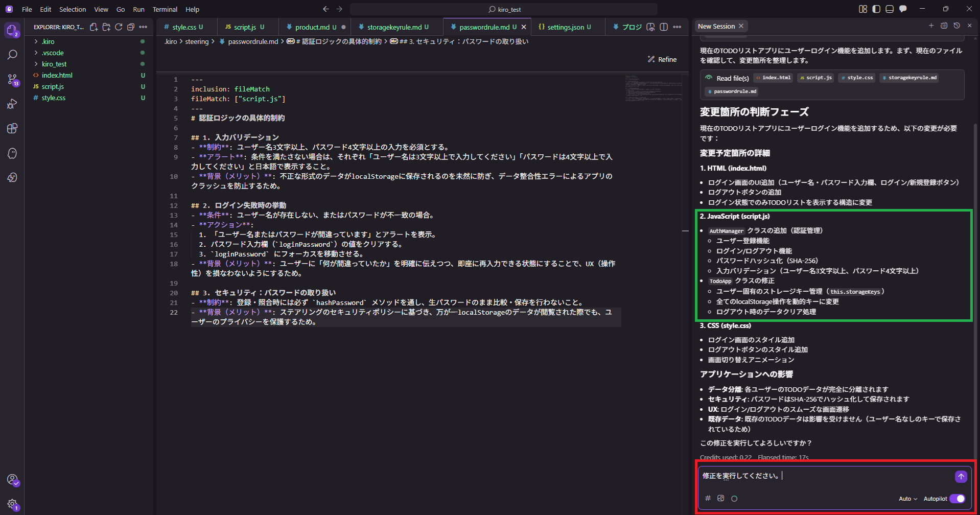980x515 pixels.
Task: Refresh the Explorer file tree
Action: point(119,27)
